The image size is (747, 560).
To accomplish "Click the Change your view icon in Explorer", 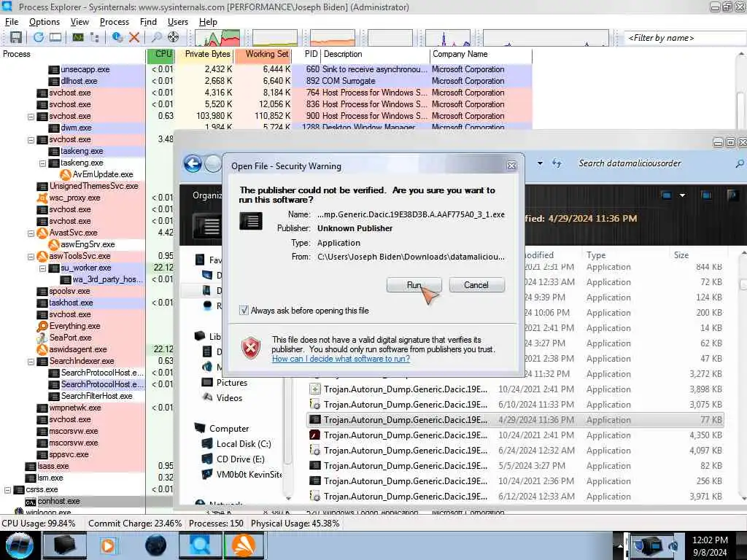I will (667, 195).
